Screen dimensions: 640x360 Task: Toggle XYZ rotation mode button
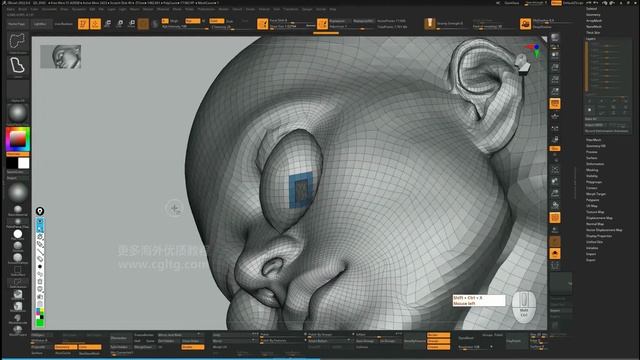(555, 149)
